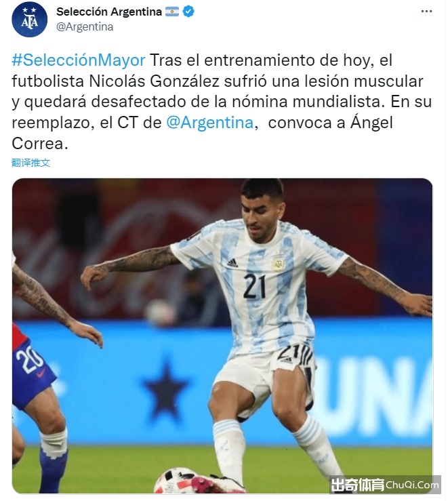Open the three-dot more options menu
Image resolution: width=448 pixels, height=501 pixels.
[426, 12]
